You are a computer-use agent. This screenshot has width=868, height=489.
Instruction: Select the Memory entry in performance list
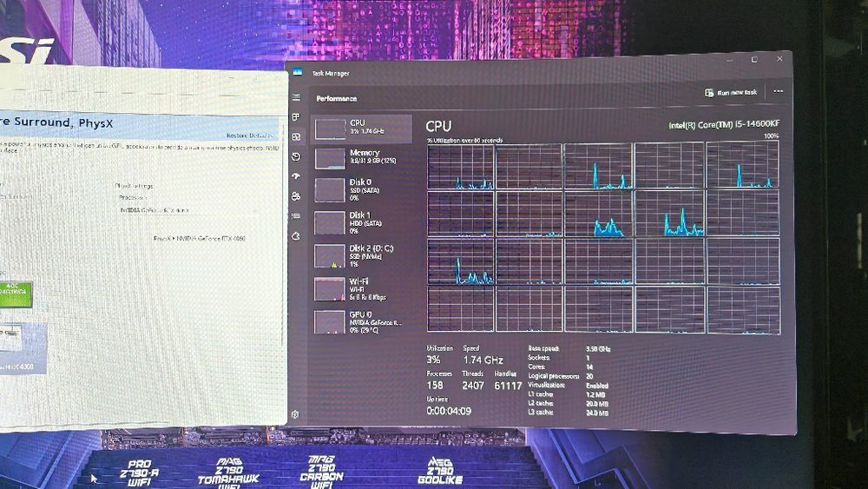point(361,158)
